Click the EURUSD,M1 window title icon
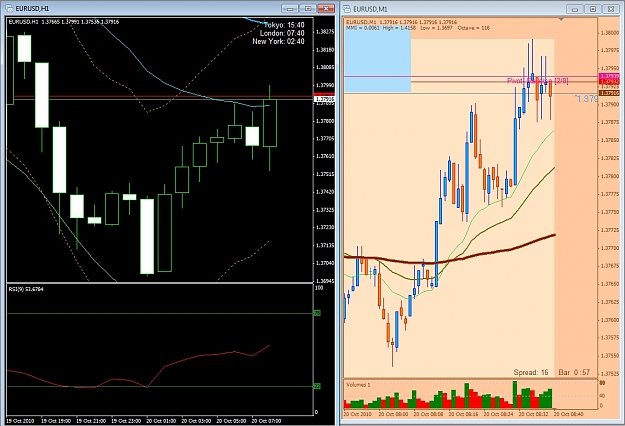This screenshot has height=426, width=625. point(347,9)
